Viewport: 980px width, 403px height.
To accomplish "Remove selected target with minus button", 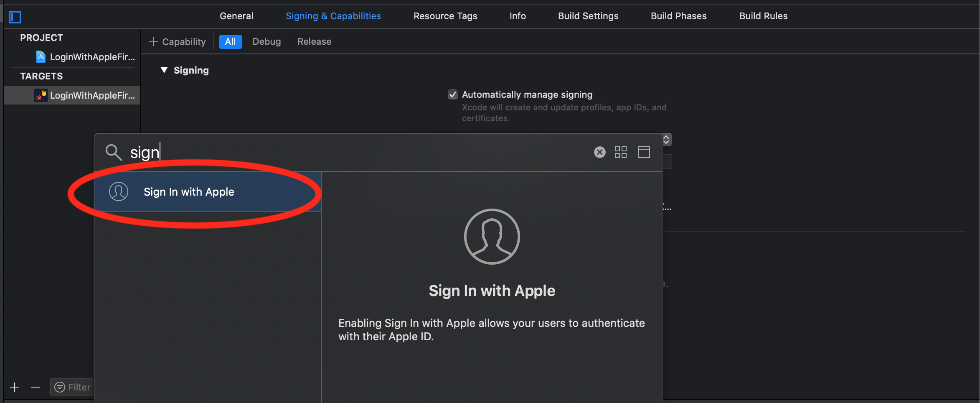I will 36,387.
